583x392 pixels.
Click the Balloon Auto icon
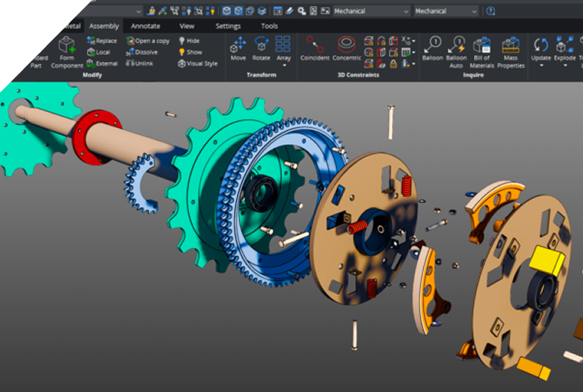tap(456, 45)
